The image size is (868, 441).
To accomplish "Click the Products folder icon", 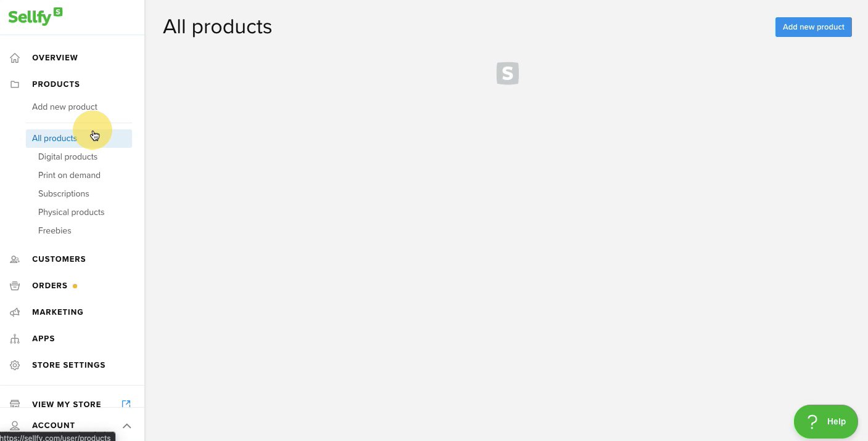I will (x=15, y=84).
